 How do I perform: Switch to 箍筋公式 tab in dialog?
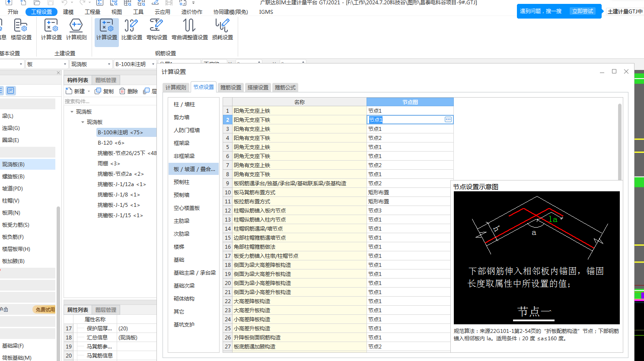285,87
